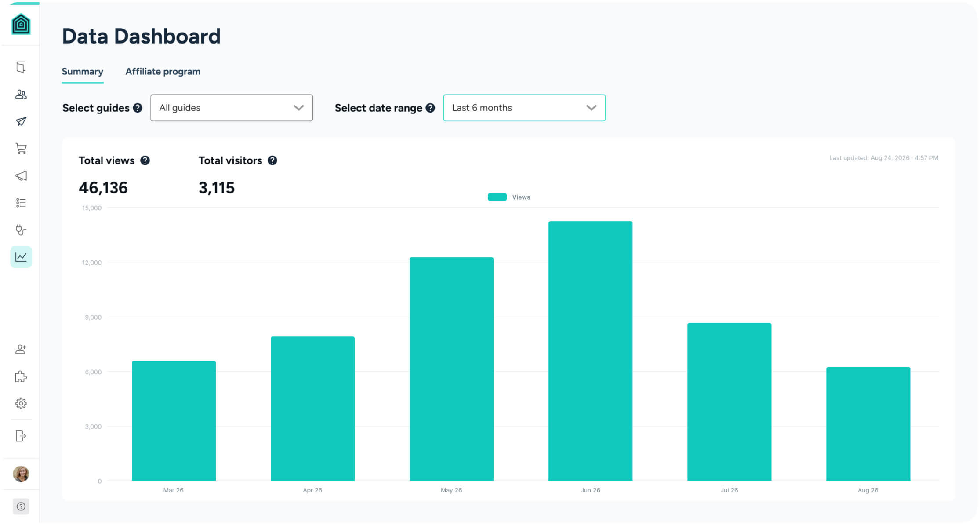This screenshot has height=525, width=980.
Task: Click the May 26 bar in chart
Action: point(451,369)
